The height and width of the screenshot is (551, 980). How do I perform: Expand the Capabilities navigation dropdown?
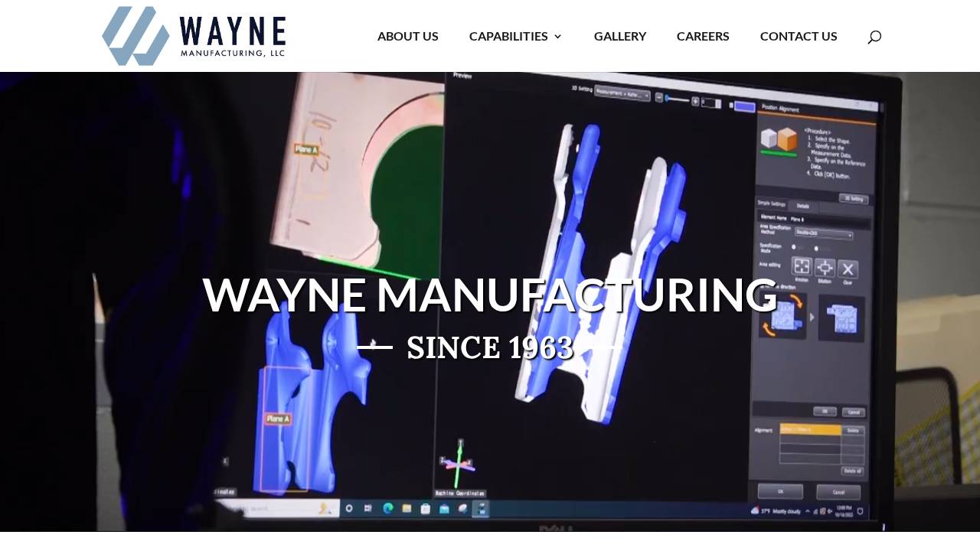pyautogui.click(x=515, y=36)
